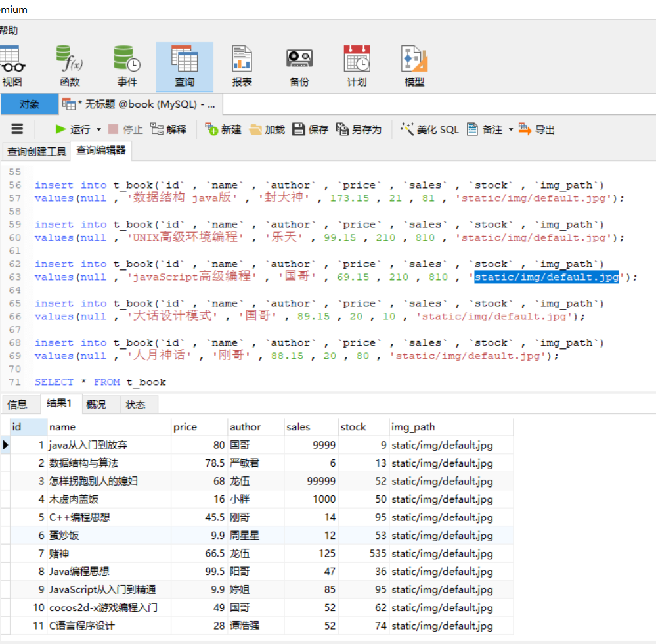The height and width of the screenshot is (644, 656).
Task: Open the 函数 (Function) icon
Action: coord(70,66)
